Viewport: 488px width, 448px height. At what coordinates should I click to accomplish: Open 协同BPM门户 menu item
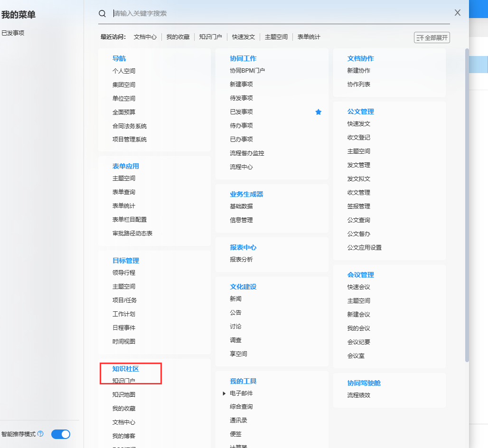pyautogui.click(x=247, y=71)
